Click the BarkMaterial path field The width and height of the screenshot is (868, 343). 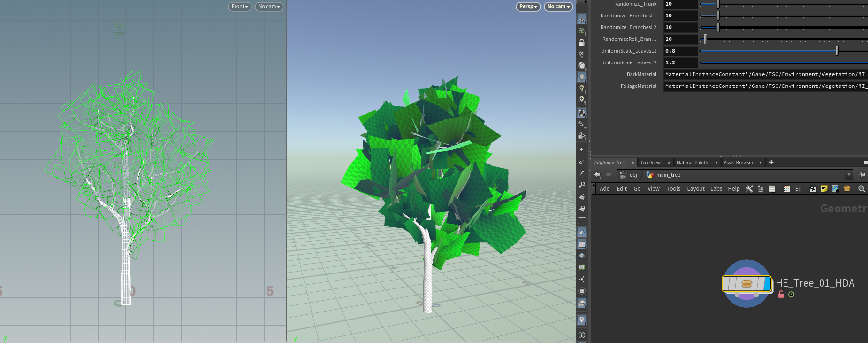(x=766, y=74)
